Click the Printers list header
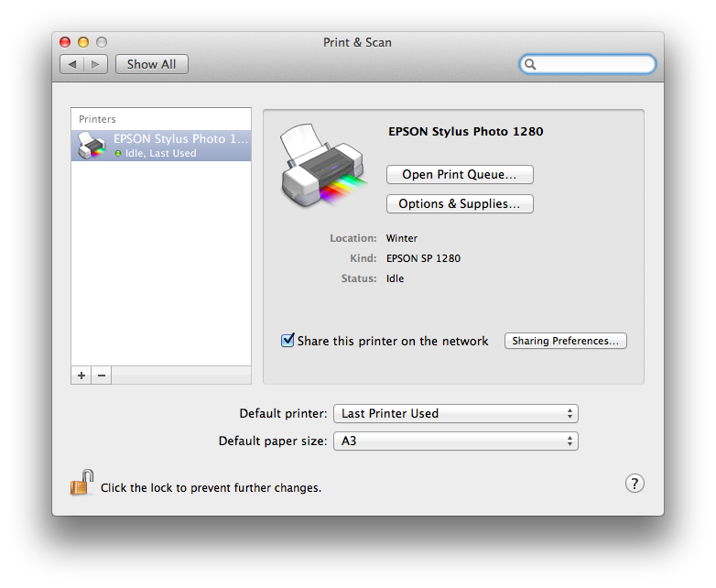Image resolution: width=716 pixels, height=588 pixels. coord(97,119)
